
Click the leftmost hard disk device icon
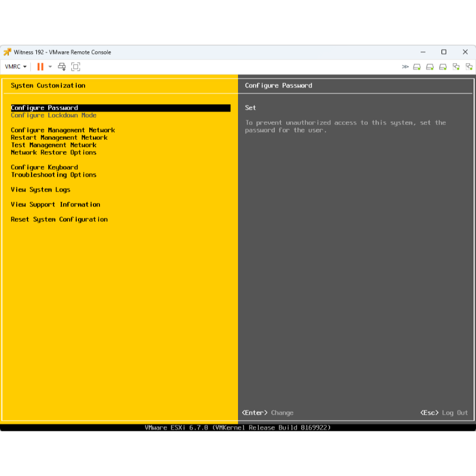point(417,67)
